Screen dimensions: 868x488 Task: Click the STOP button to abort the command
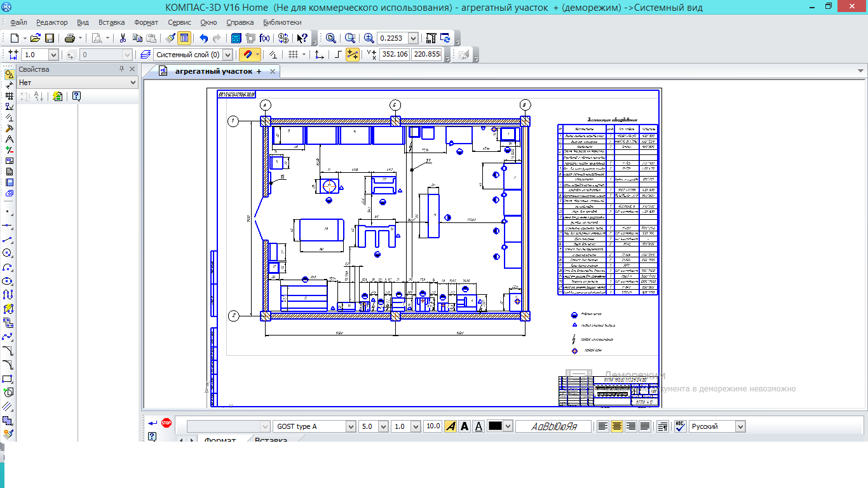pos(166,423)
